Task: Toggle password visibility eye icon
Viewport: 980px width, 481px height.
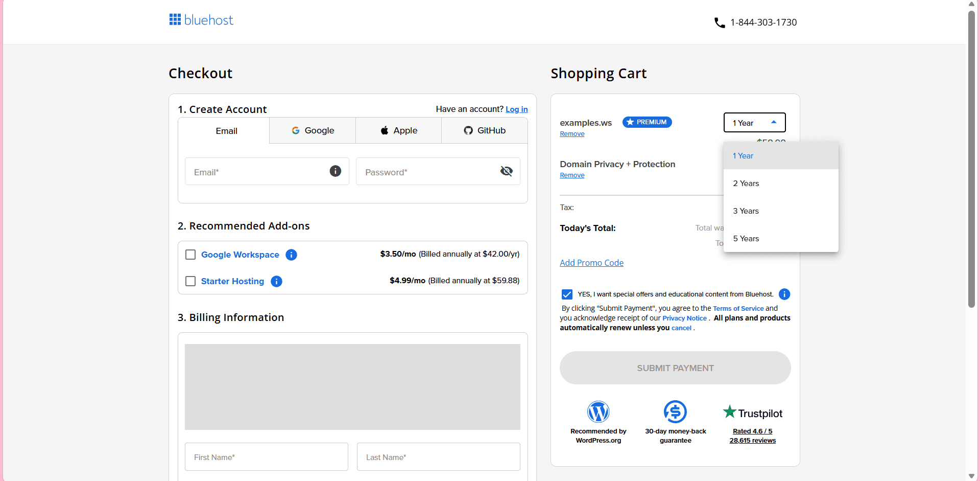Action: (x=506, y=171)
